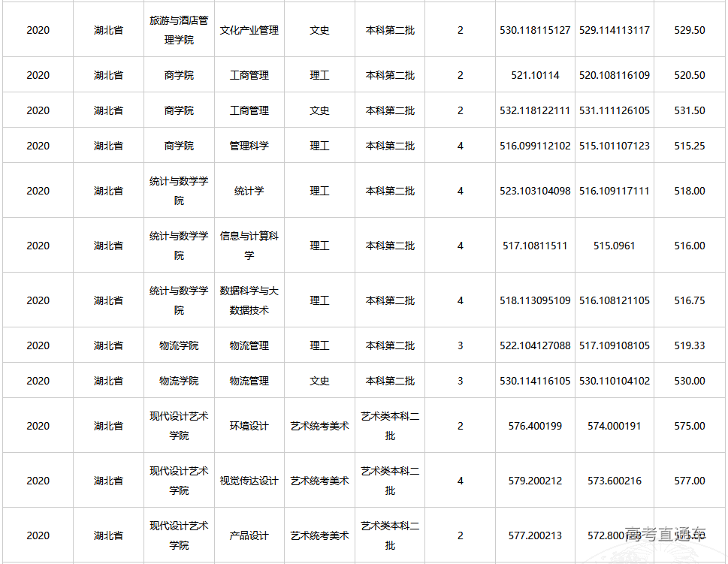This screenshot has height=564, width=728.
Task: Select the 产品设计 major cell
Action: (249, 534)
